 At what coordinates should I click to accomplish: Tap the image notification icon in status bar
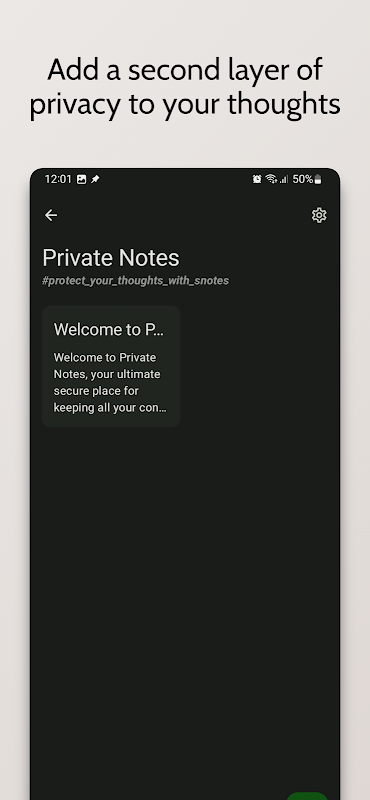coord(81,179)
